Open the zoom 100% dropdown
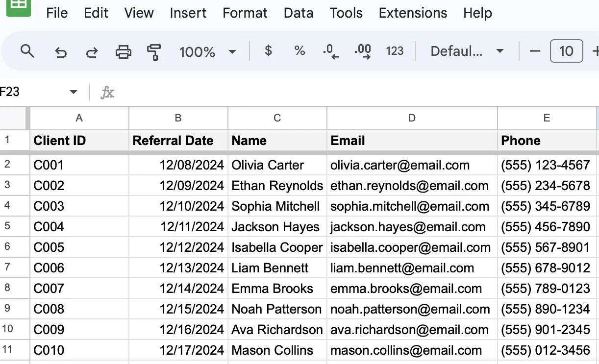 (208, 51)
